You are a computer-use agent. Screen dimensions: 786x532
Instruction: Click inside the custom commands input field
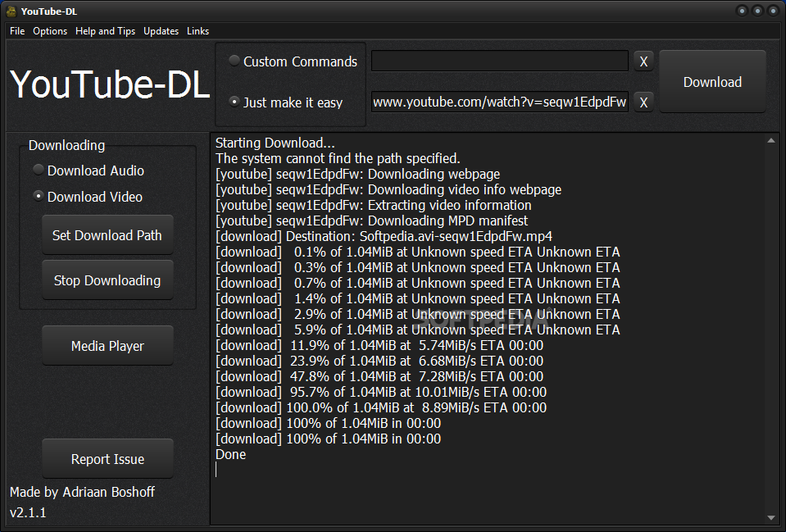coord(500,61)
